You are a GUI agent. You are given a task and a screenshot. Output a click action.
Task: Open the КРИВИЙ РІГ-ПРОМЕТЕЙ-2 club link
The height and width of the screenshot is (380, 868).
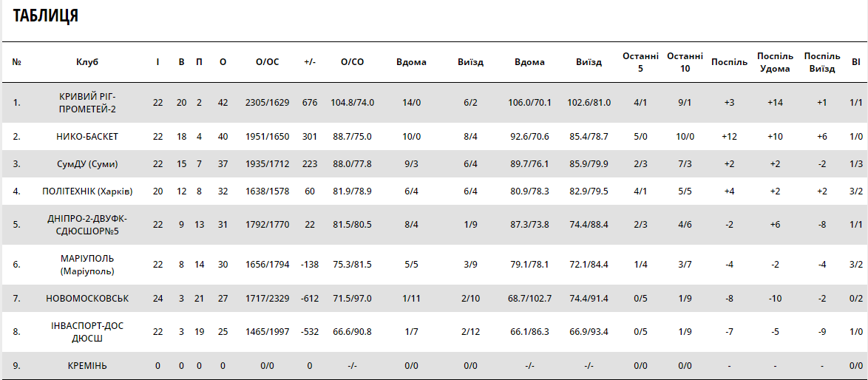[x=87, y=103]
